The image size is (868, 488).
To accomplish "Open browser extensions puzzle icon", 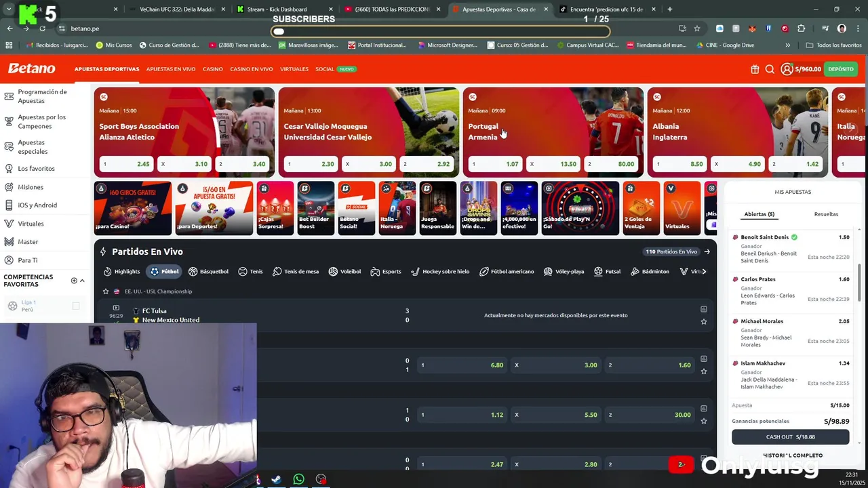I will click(802, 28).
